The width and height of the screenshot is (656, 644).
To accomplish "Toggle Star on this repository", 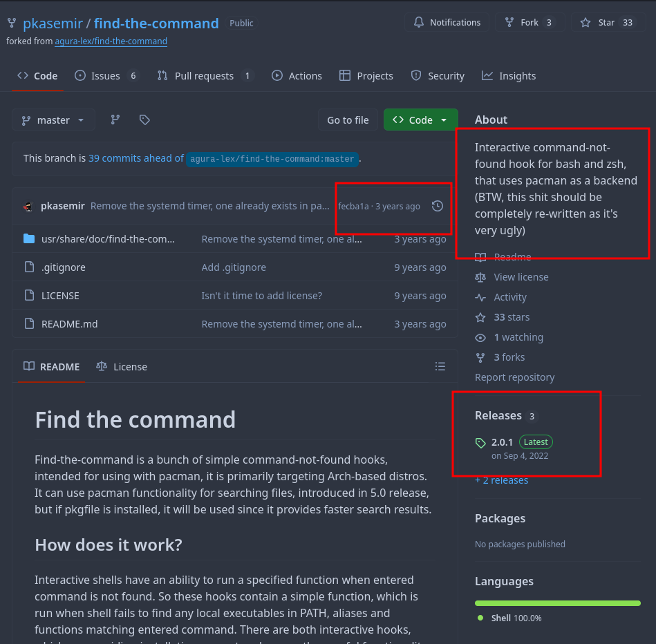I will coord(606,23).
